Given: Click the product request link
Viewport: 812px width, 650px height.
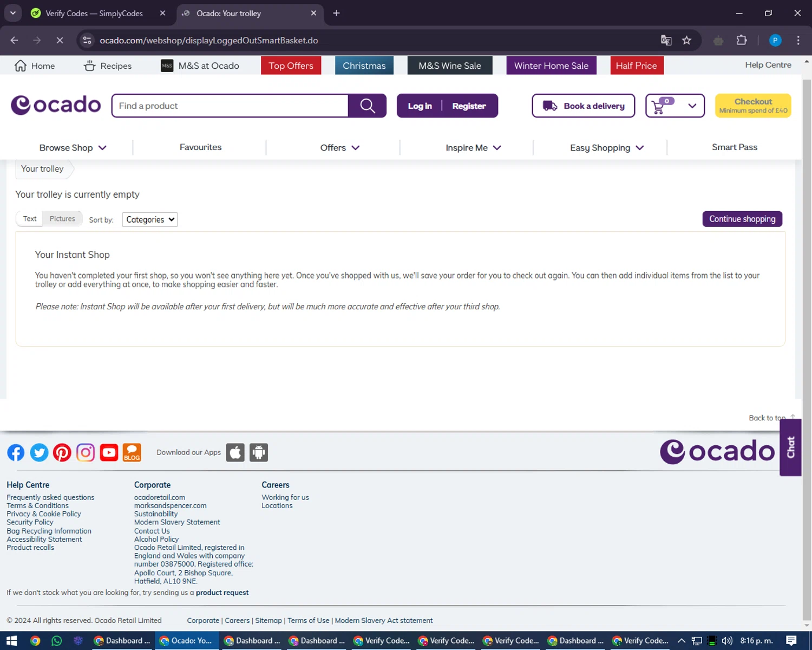Looking at the screenshot, I should click(x=222, y=593).
